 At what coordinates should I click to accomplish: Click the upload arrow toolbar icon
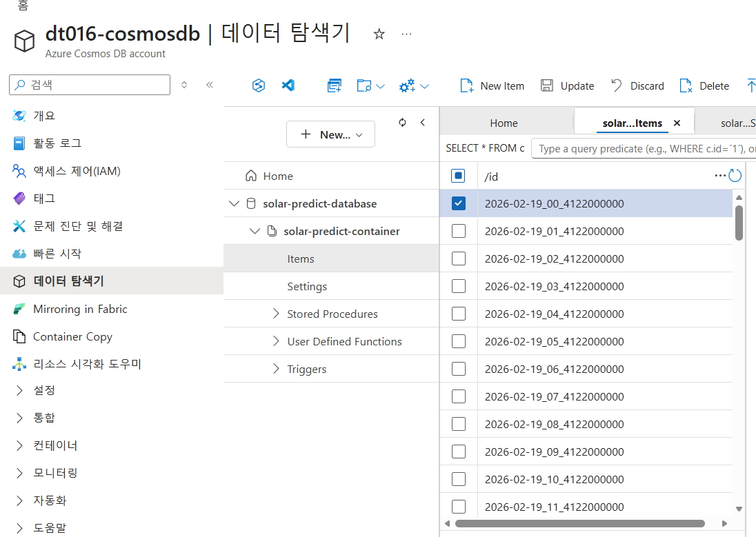click(x=750, y=85)
